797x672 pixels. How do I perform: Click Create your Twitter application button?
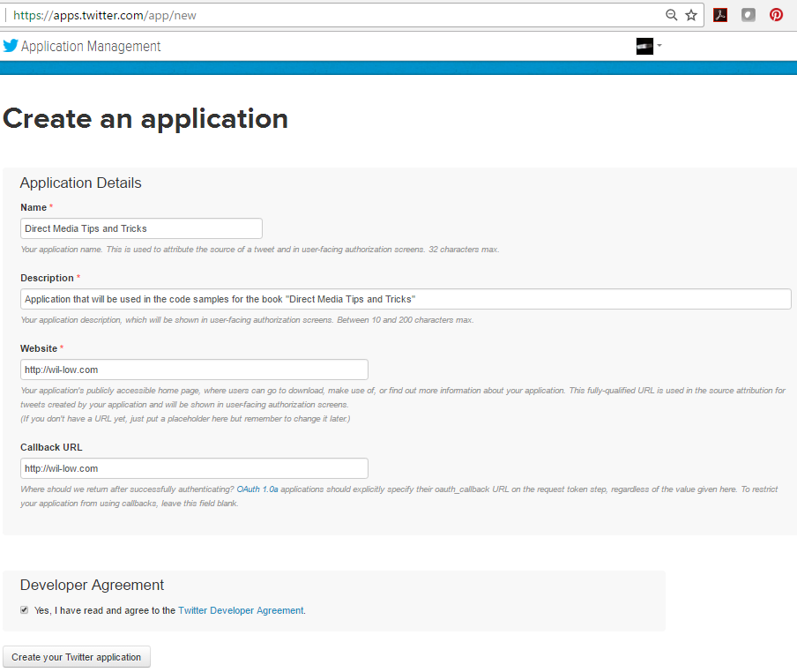tap(77, 657)
